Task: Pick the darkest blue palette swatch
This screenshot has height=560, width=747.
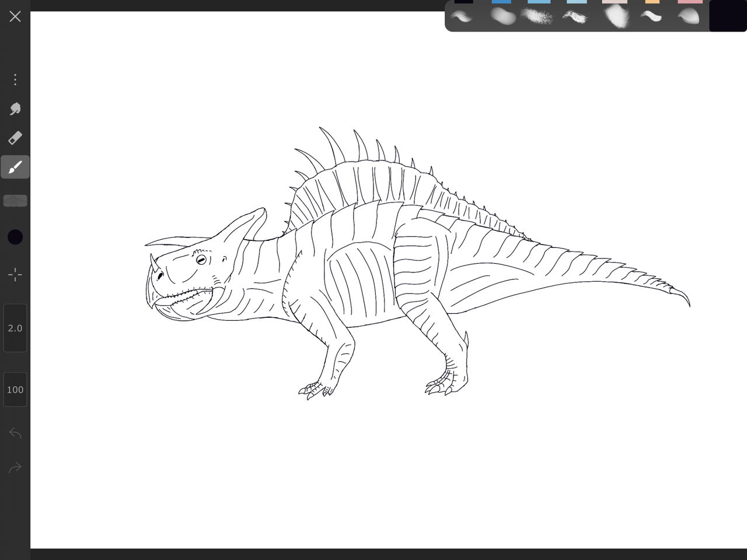Action: 501,2
